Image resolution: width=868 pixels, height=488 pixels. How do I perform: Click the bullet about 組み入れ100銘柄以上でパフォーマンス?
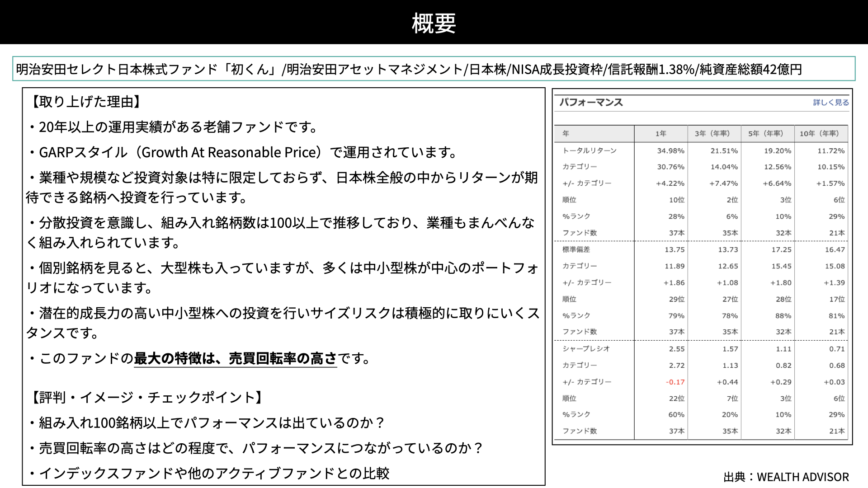206,422
